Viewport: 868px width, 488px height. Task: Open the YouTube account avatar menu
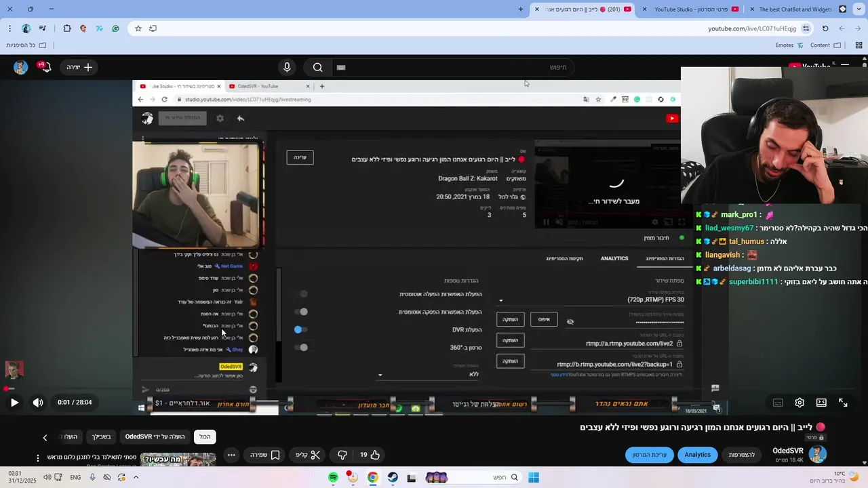coord(21,67)
